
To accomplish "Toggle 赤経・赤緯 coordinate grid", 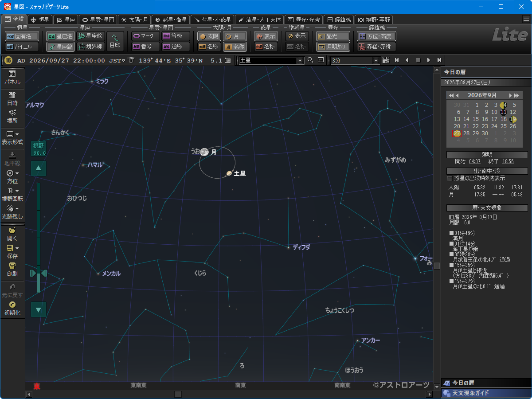I will pos(376,47).
